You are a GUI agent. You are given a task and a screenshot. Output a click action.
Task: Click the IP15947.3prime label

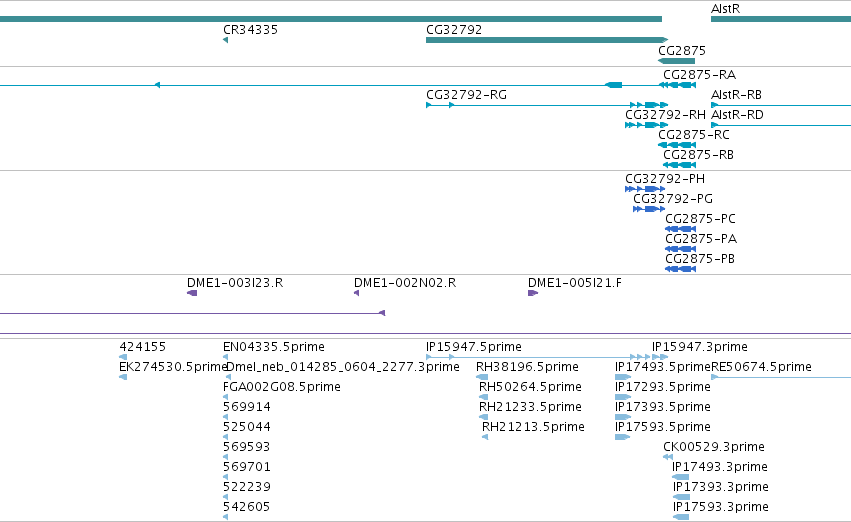700,346
